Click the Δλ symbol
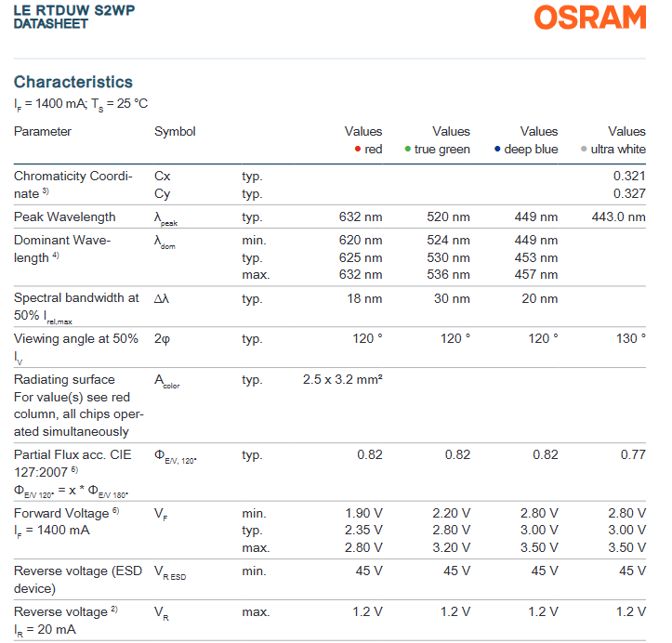Screen dimensions: 672x643 coord(162,298)
